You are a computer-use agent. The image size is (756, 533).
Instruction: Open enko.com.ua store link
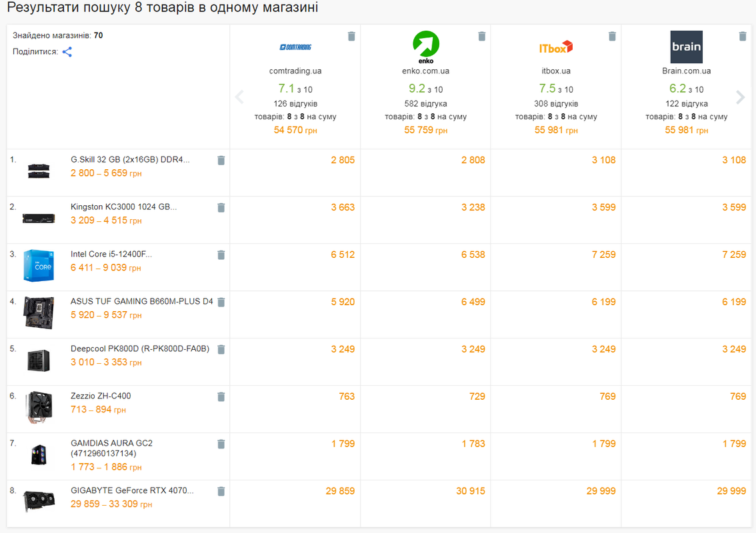(426, 71)
